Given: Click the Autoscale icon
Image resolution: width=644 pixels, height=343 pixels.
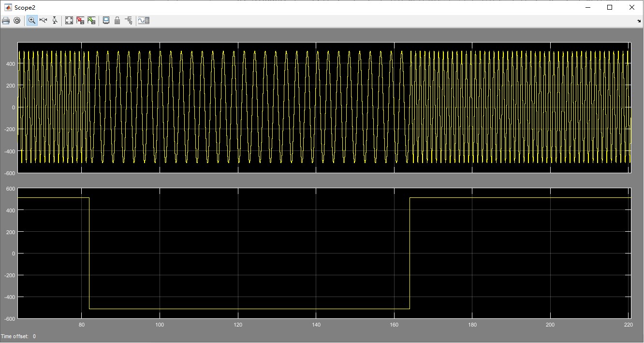Looking at the screenshot, I should click(69, 20).
